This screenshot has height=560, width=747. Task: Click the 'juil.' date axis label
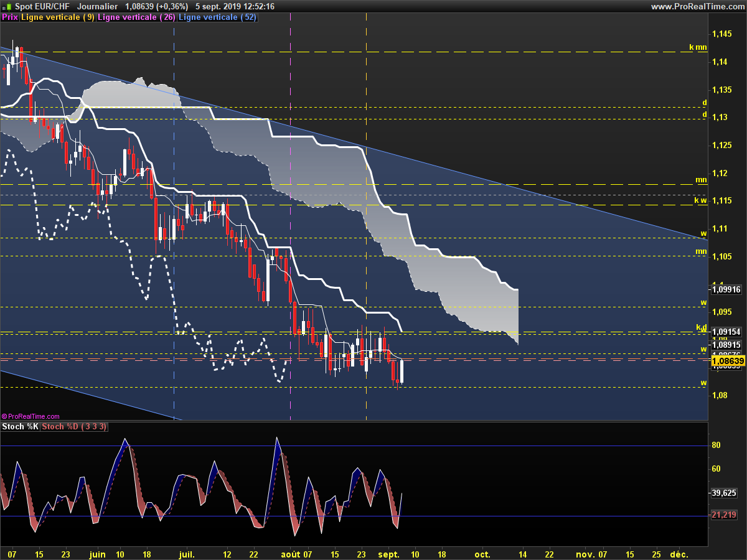tap(187, 554)
